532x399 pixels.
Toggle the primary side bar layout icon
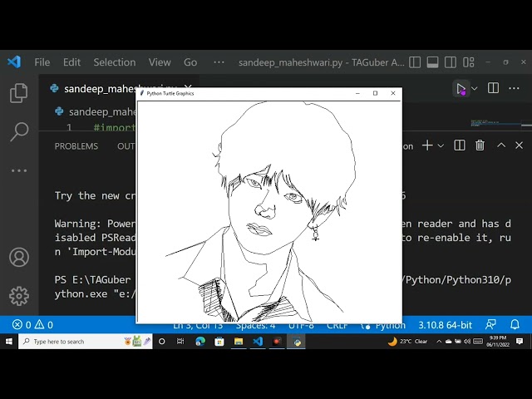pyautogui.click(x=415, y=62)
